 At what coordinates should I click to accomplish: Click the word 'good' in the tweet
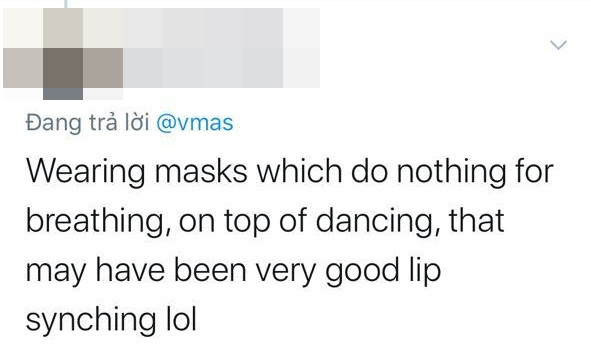pos(362,271)
